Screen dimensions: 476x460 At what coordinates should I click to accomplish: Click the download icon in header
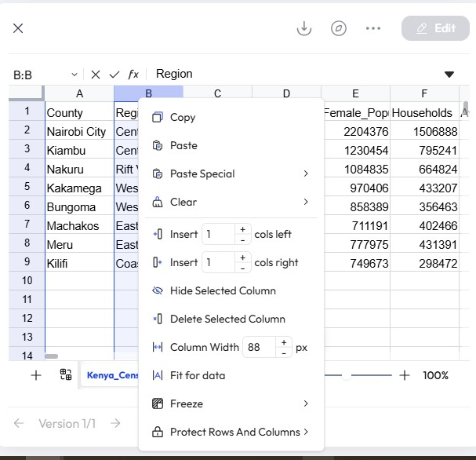click(x=304, y=28)
